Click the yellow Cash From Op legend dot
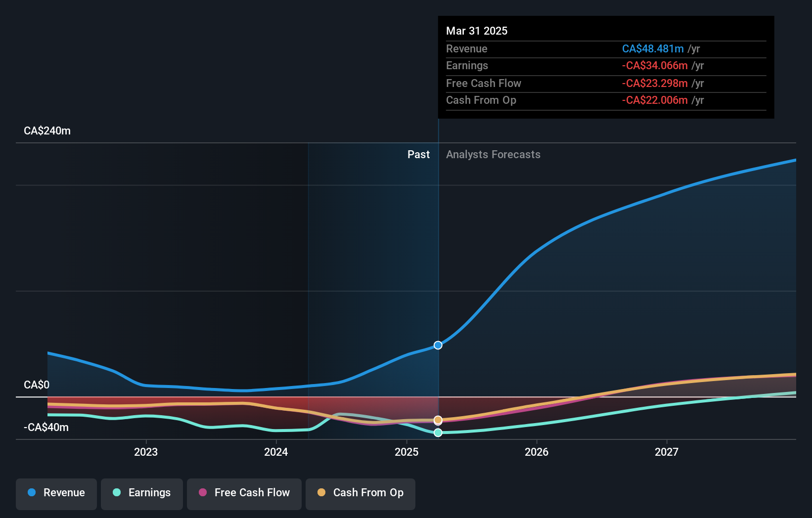This screenshot has height=518, width=812. (321, 493)
